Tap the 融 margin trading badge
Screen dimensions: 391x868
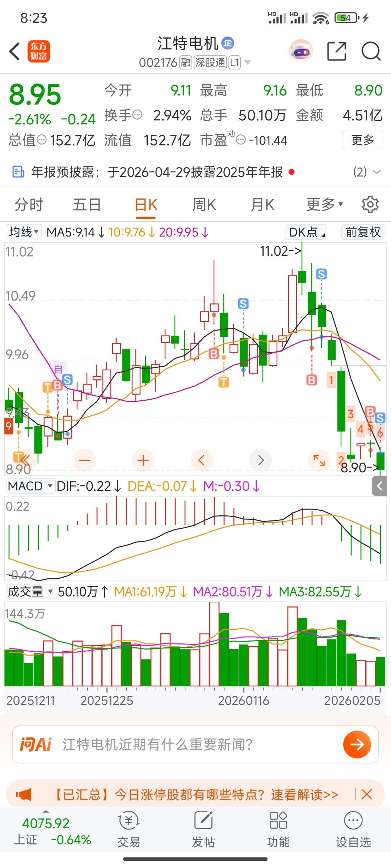186,63
